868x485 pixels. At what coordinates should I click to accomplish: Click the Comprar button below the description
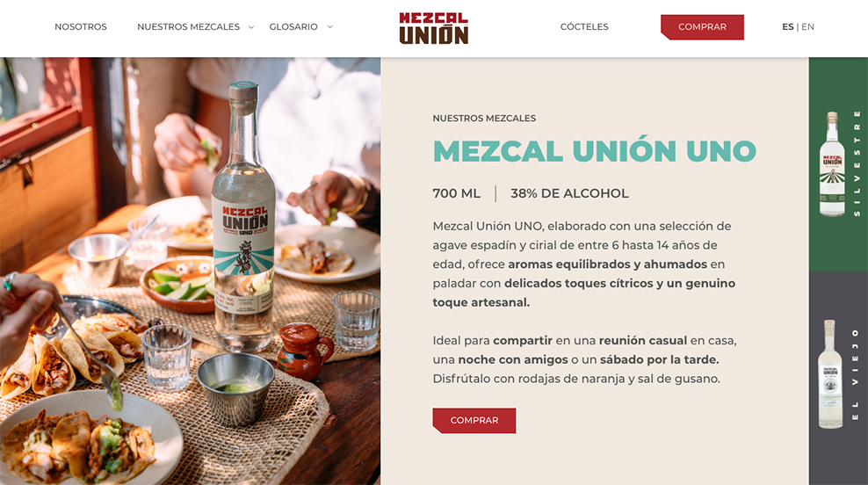pos(474,420)
